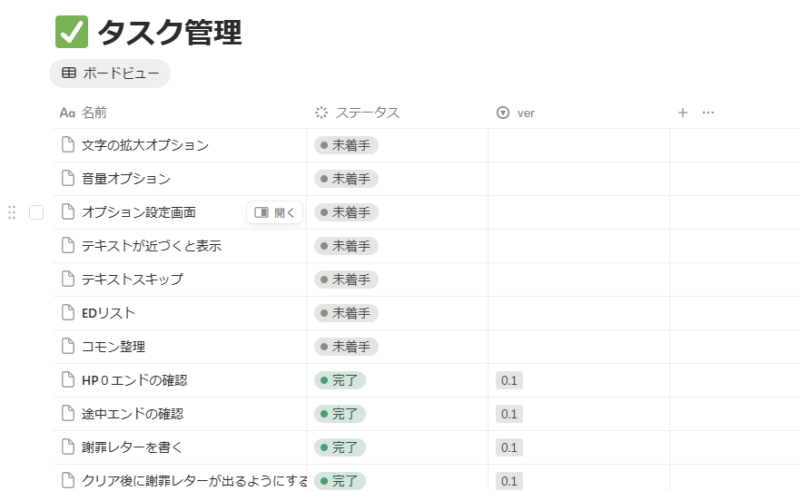Open the HP０エンドの確認 task page

pos(134,380)
